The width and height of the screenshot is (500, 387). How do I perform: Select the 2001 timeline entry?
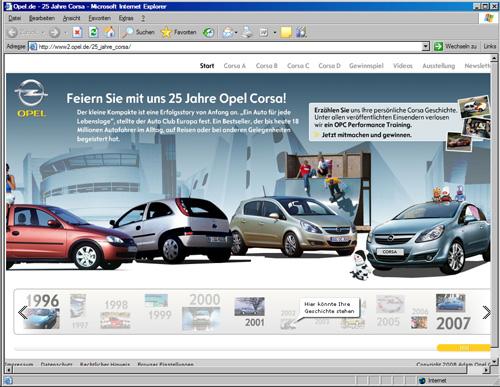250,312
